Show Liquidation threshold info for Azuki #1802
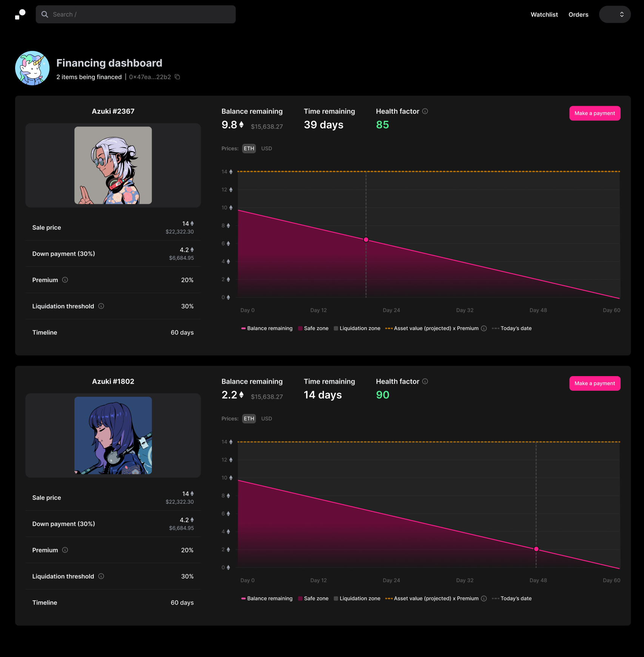This screenshot has height=657, width=644. [x=101, y=576]
